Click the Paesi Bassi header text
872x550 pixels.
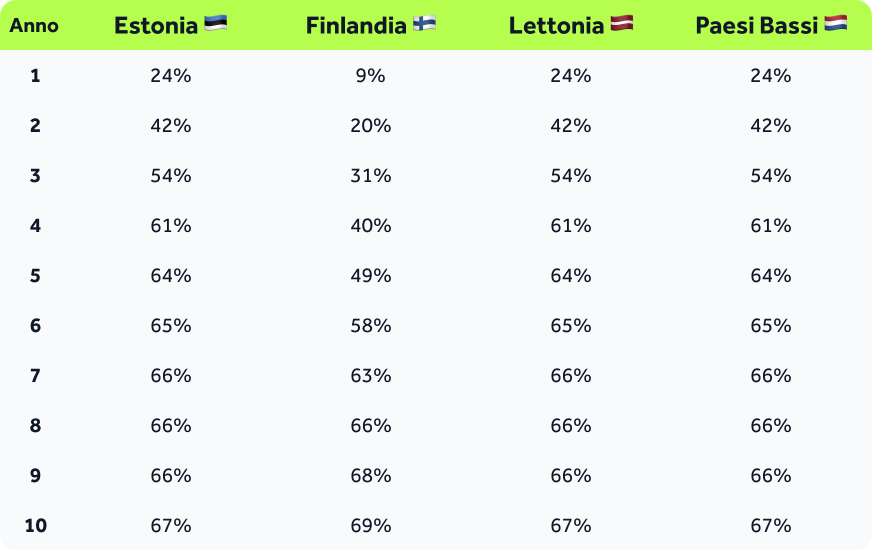(x=756, y=26)
